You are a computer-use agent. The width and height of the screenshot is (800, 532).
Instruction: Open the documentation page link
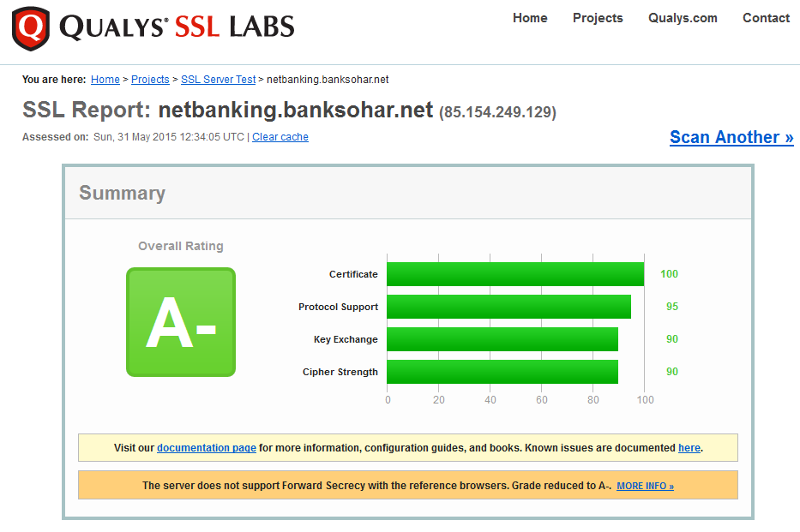tap(207, 448)
